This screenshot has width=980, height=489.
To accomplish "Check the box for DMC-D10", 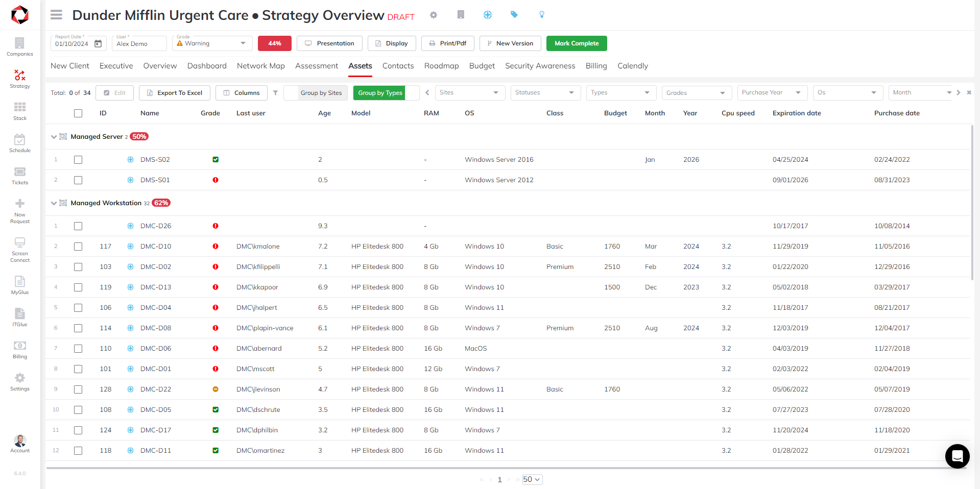I will pos(78,247).
